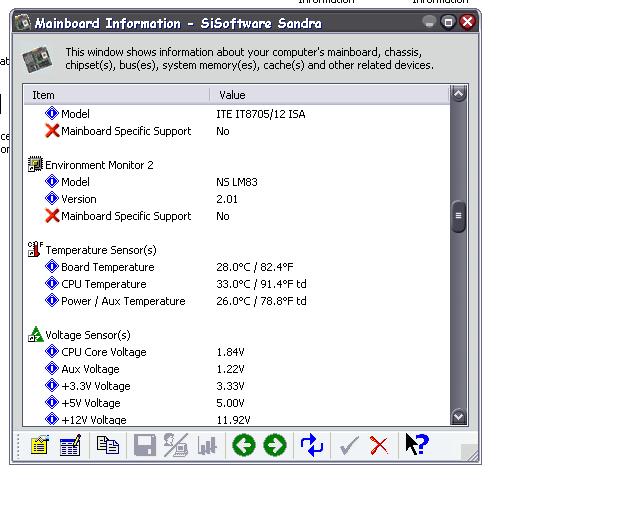640x512 pixels.
Task: Click the bar chart toolbar icon
Action: click(x=207, y=445)
